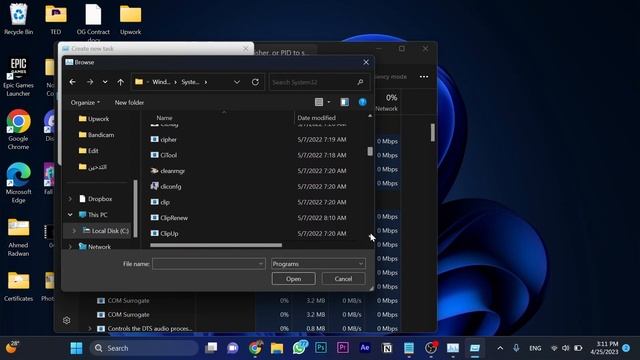Open Task Manager settings gear

(x=67, y=320)
